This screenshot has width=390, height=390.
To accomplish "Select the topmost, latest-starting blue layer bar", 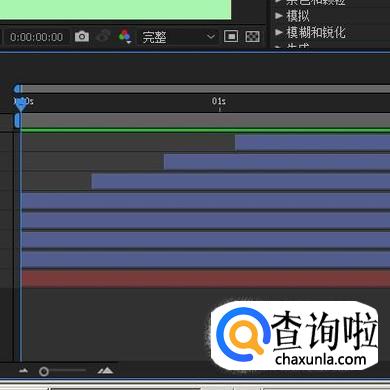I will coord(312,143).
